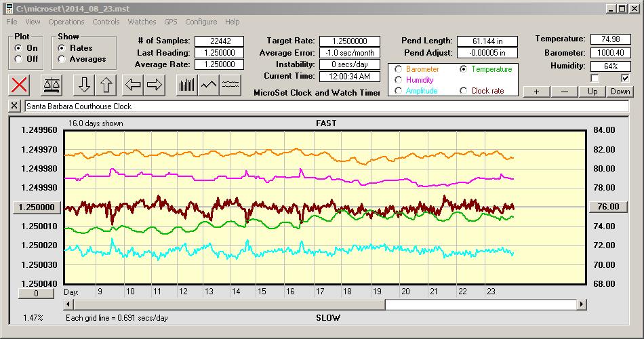
Task: Click the 0 button below left axis
Action: click(36, 294)
